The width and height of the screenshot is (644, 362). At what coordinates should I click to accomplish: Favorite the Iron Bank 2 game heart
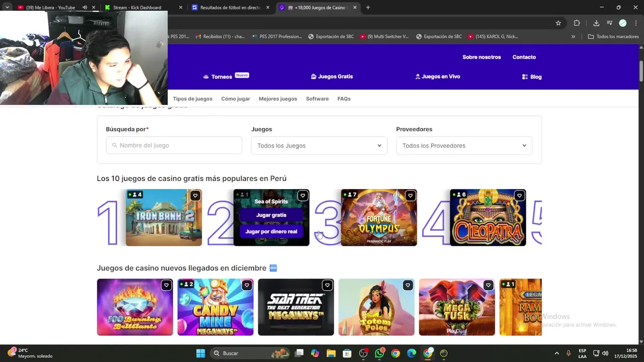pos(195,196)
